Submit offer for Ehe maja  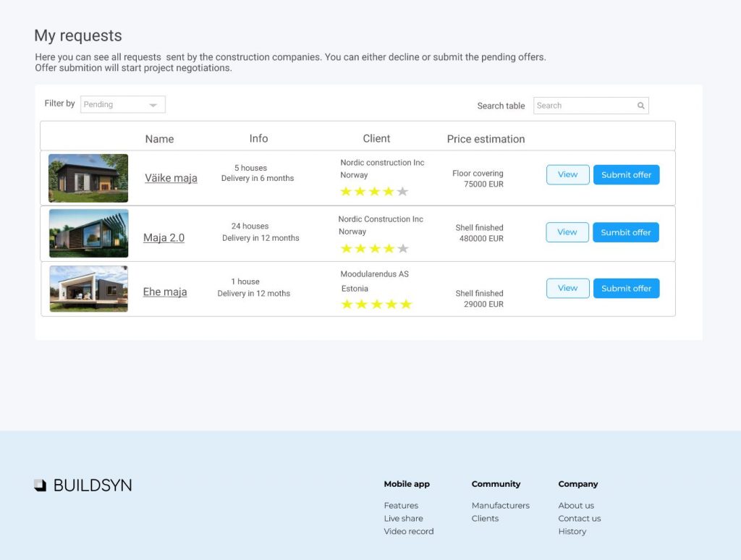click(626, 288)
